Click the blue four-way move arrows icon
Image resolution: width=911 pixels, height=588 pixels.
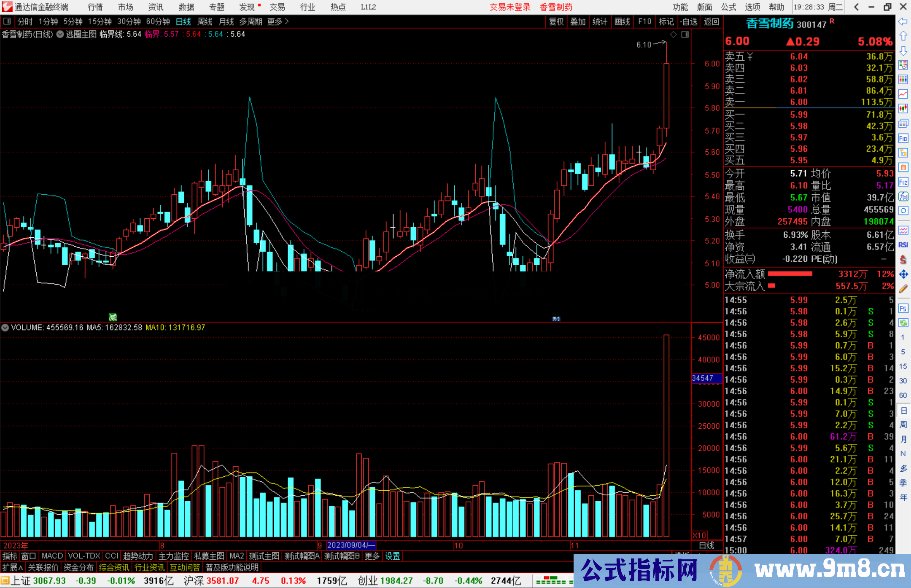(903, 274)
